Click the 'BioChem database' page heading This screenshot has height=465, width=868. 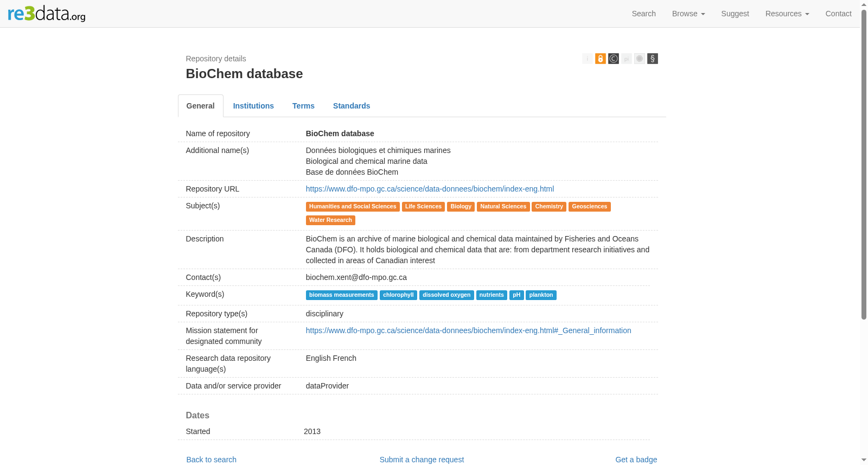(244, 74)
